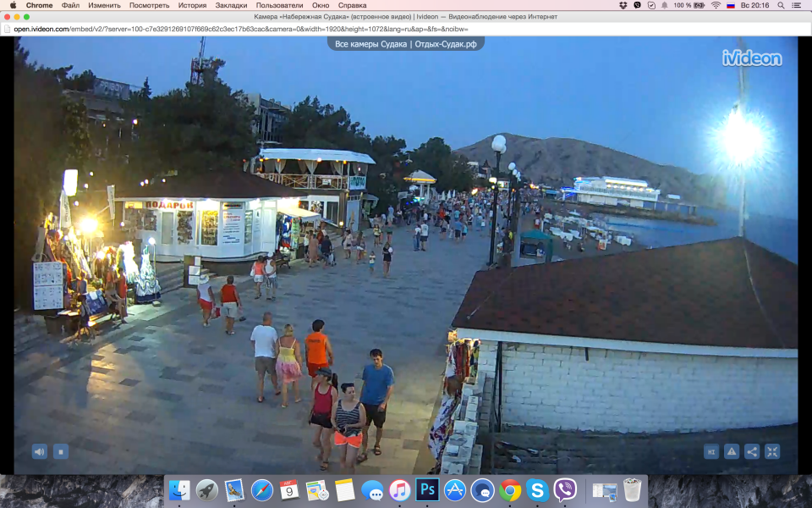812x508 pixels.
Task: Stop the live video playback
Action: pyautogui.click(x=61, y=451)
